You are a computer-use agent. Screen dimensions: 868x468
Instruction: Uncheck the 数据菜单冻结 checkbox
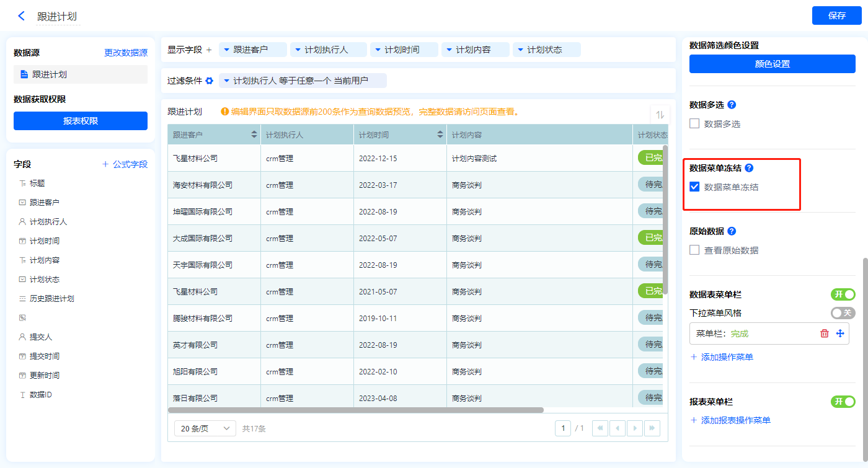click(x=695, y=187)
